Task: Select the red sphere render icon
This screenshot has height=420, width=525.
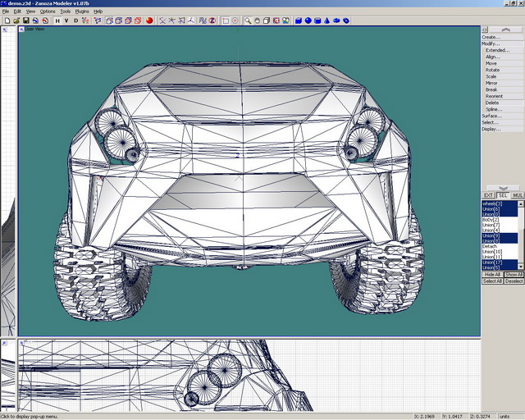Action: coord(149,21)
